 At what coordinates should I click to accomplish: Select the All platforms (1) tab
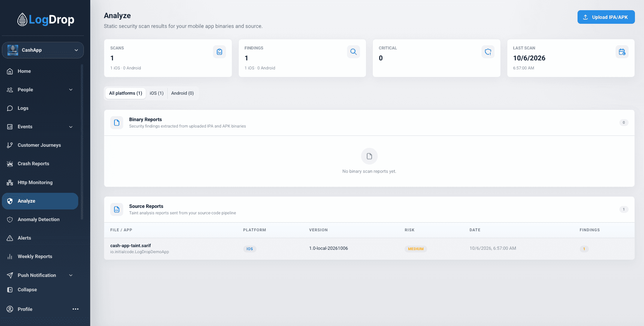125,93
